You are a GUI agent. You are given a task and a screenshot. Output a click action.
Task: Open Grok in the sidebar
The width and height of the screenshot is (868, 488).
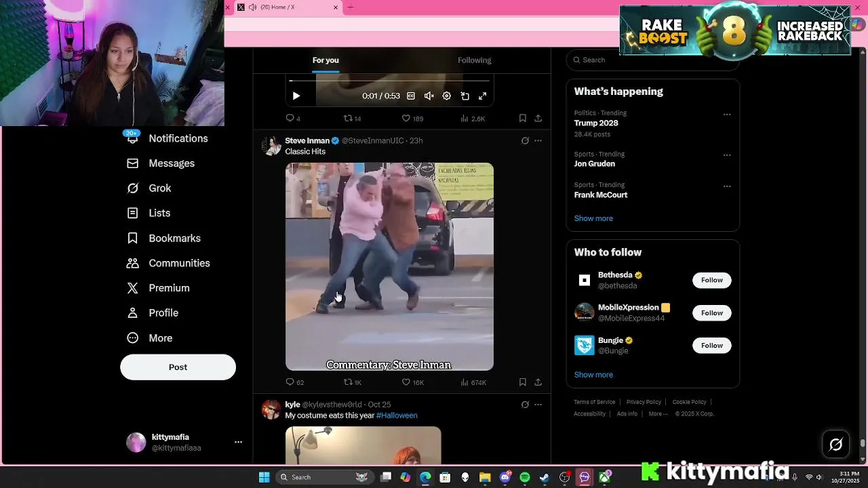pos(149,188)
